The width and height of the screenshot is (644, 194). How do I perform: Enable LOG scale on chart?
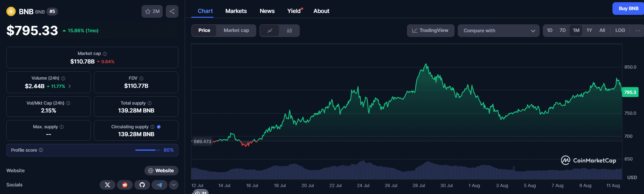(620, 30)
